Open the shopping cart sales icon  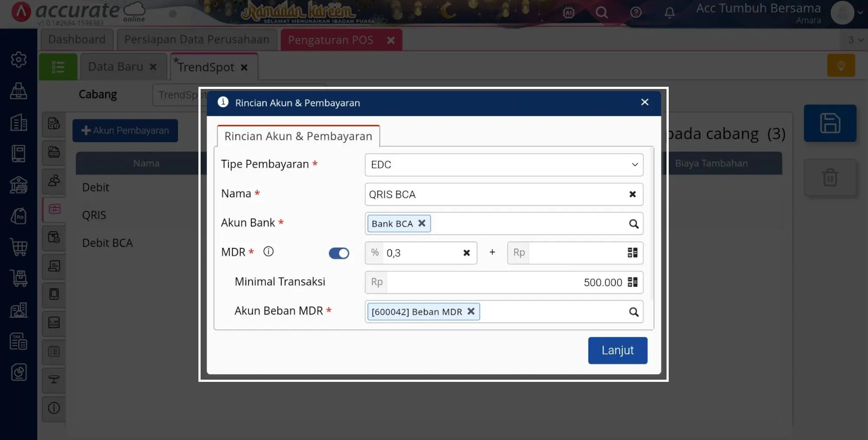18,247
